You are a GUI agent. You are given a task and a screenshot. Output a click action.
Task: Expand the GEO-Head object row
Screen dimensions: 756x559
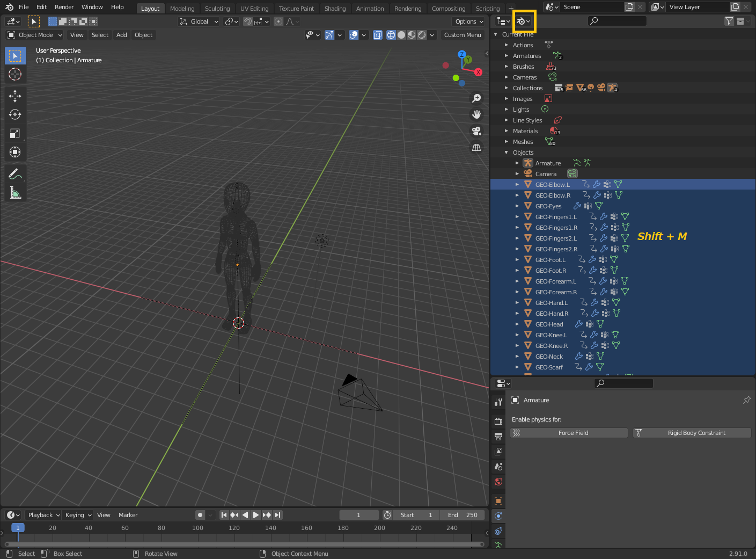517,324
